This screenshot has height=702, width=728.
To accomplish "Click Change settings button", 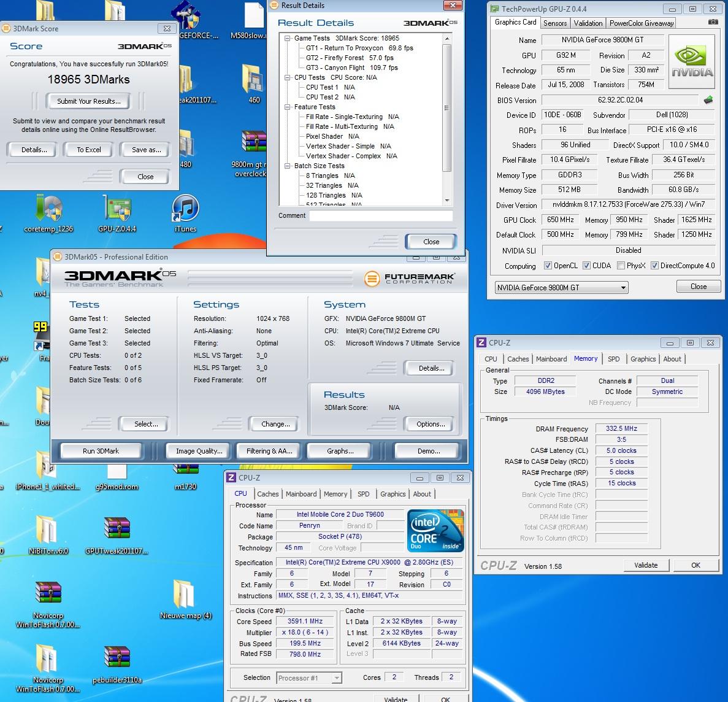I will [275, 423].
